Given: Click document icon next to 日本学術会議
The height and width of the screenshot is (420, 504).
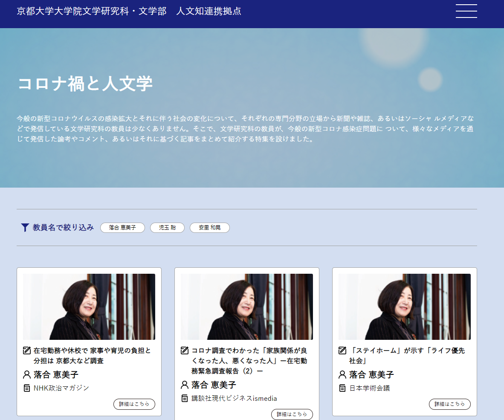Looking at the screenshot, I should (343, 388).
